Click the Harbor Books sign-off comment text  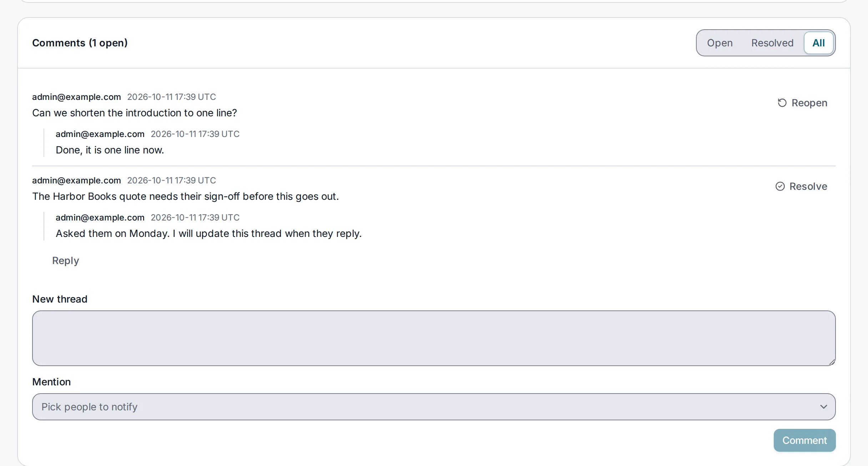click(186, 196)
